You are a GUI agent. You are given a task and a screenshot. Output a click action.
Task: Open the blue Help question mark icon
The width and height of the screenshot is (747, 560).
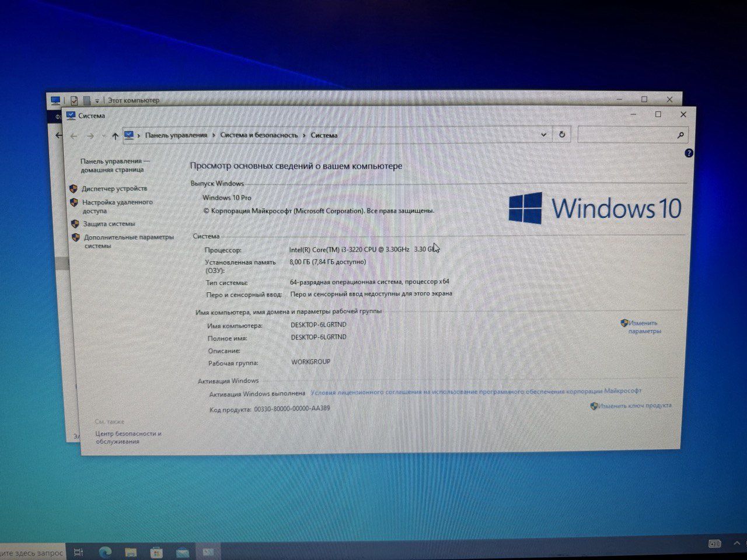689,153
